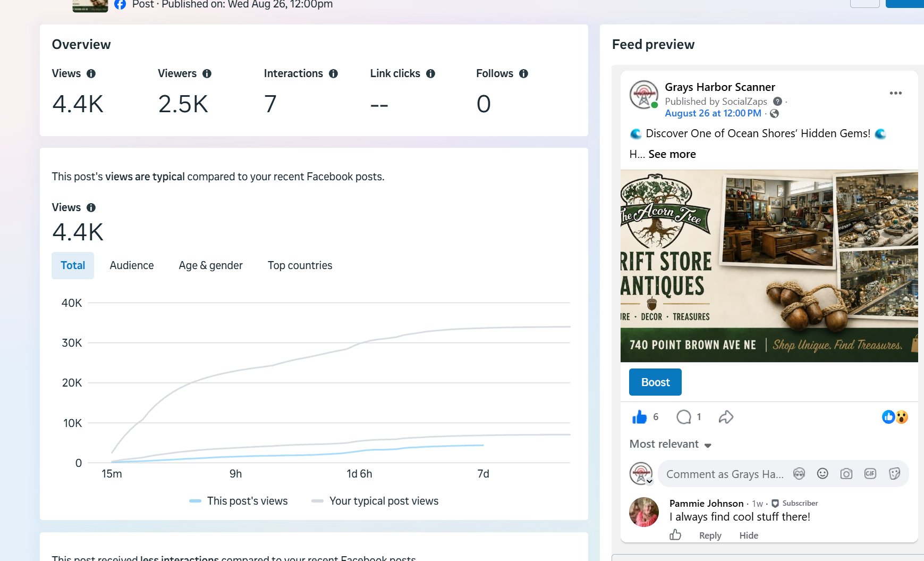Click the Boost button
The width and height of the screenshot is (924, 561).
[x=655, y=382]
